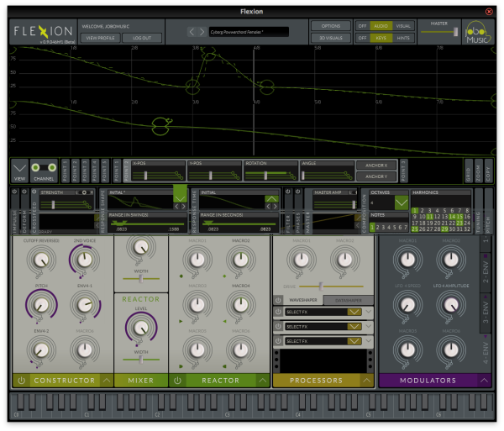The width and height of the screenshot is (504, 431).
Task: Open the 2-ENV side tab
Action: pyautogui.click(x=486, y=272)
